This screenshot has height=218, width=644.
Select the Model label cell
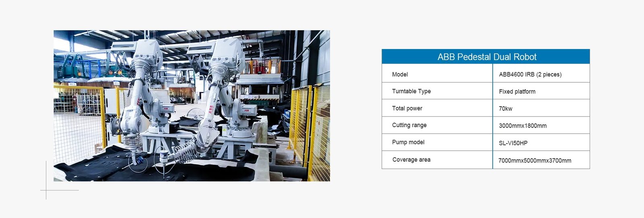(400, 74)
